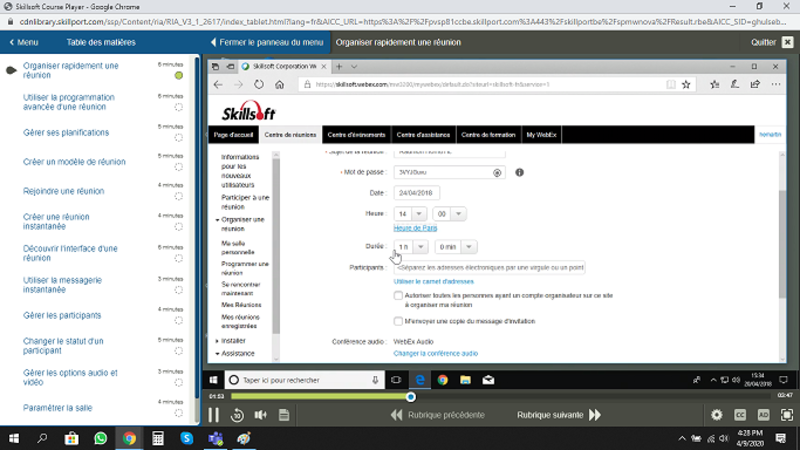Click the Date field 24/04/2018
The height and width of the screenshot is (450, 800).
[416, 193]
